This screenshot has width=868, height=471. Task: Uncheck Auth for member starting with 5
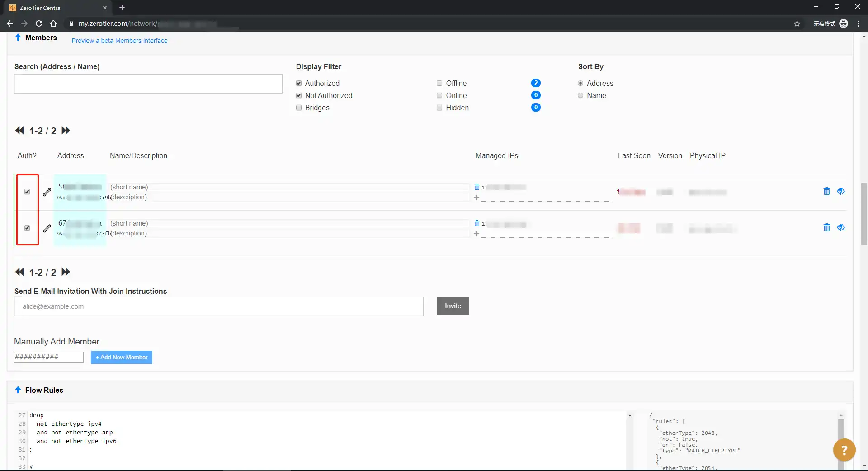coord(27,192)
